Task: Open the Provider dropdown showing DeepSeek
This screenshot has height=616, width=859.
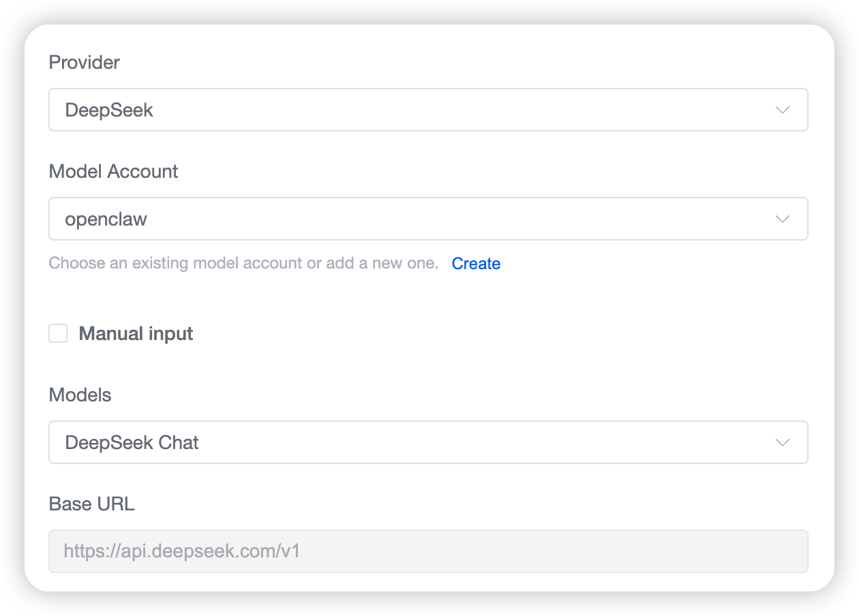Action: tap(428, 110)
